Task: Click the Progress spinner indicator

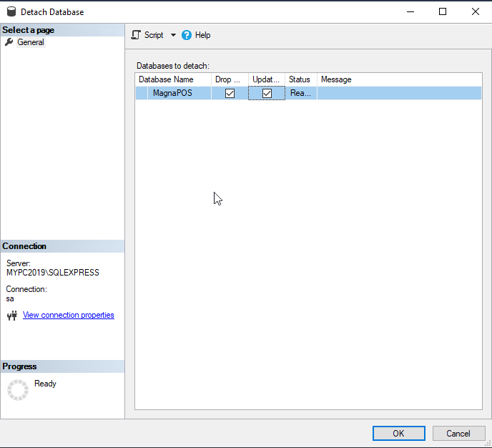Action: coord(17,389)
